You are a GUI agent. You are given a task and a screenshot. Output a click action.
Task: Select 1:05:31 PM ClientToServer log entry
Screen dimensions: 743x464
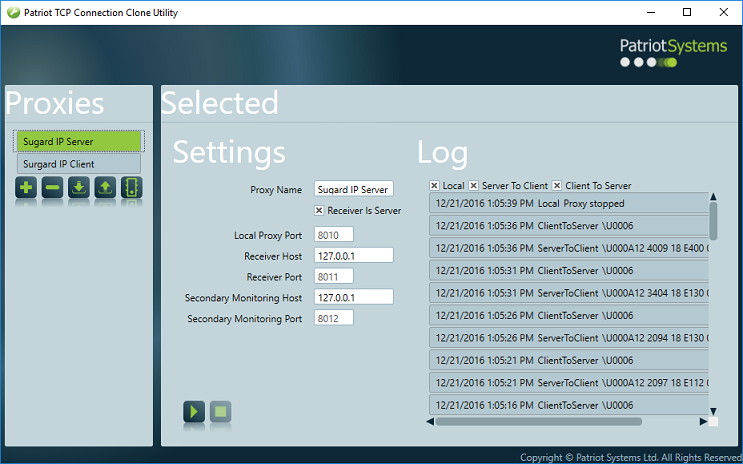pyautogui.click(x=569, y=271)
